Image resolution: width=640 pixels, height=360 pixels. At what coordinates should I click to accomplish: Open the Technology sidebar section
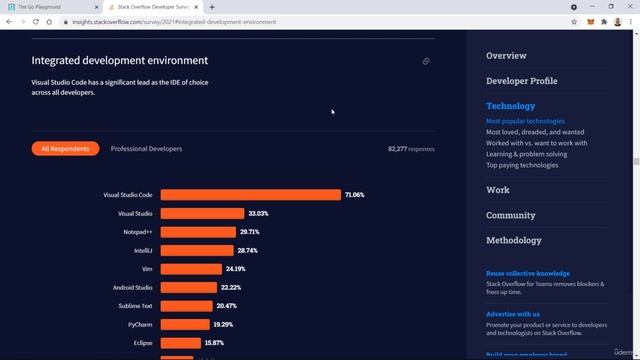(x=510, y=106)
